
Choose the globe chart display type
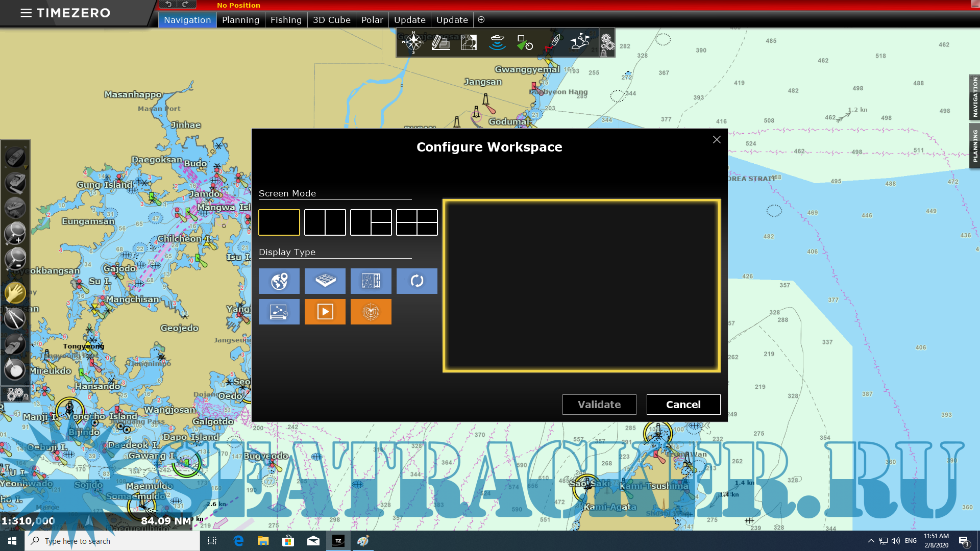coord(279,281)
